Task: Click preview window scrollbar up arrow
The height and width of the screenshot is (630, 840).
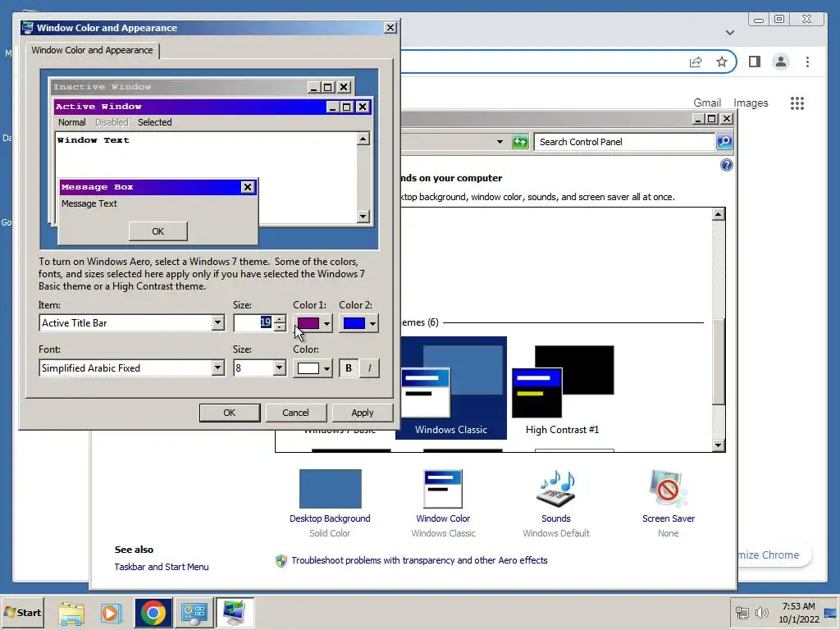Action: point(363,139)
